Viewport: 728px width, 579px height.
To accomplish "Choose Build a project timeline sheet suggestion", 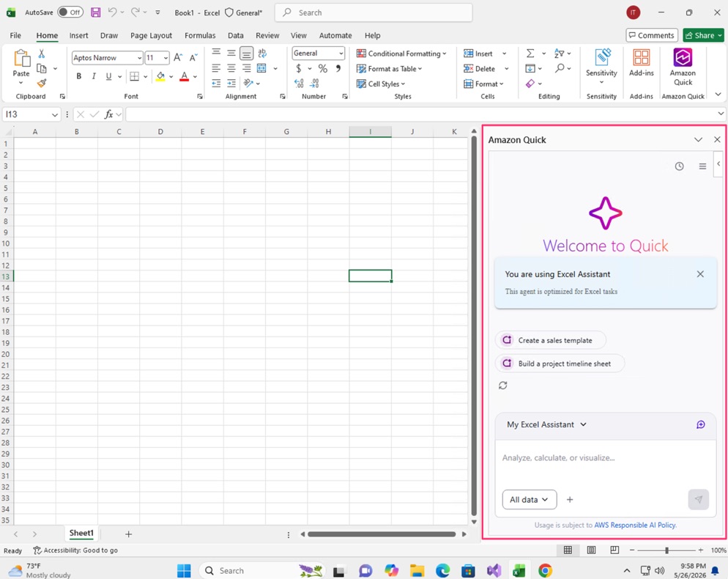I will (x=560, y=364).
